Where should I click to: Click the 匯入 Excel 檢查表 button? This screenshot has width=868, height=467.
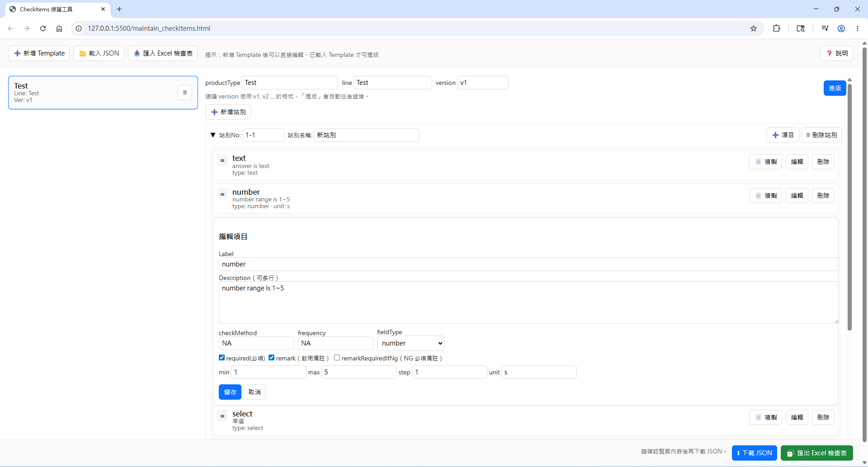(163, 53)
